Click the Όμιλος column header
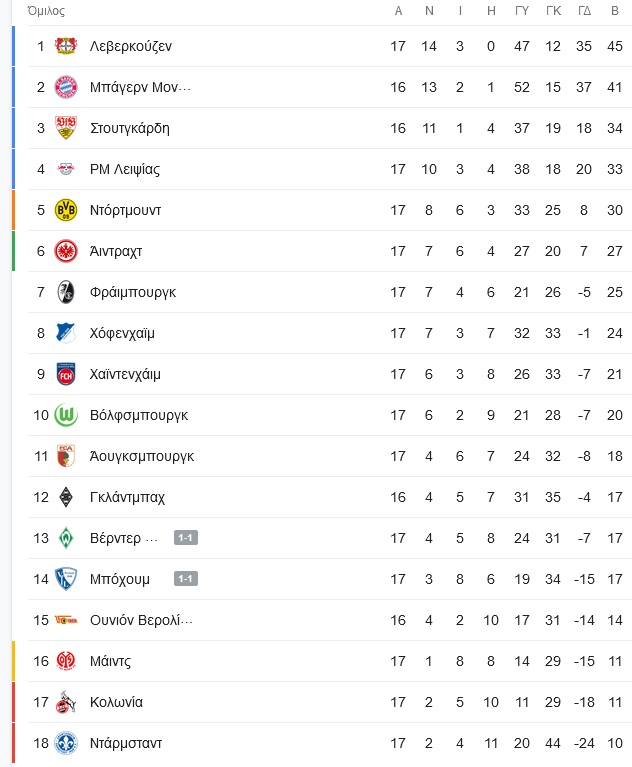 coord(46,11)
